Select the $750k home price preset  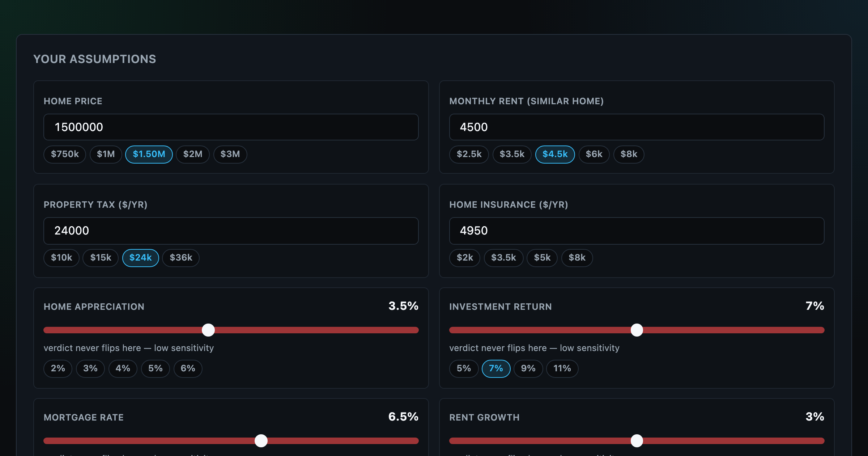coord(65,154)
